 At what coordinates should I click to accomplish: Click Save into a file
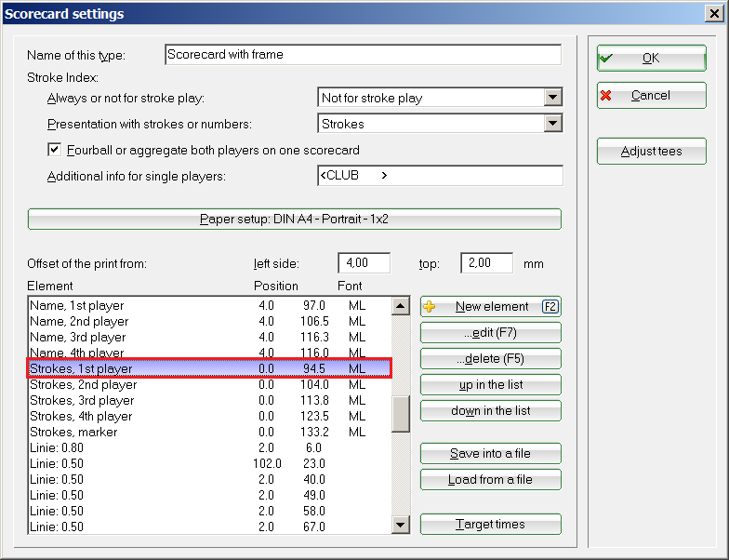[x=491, y=454]
